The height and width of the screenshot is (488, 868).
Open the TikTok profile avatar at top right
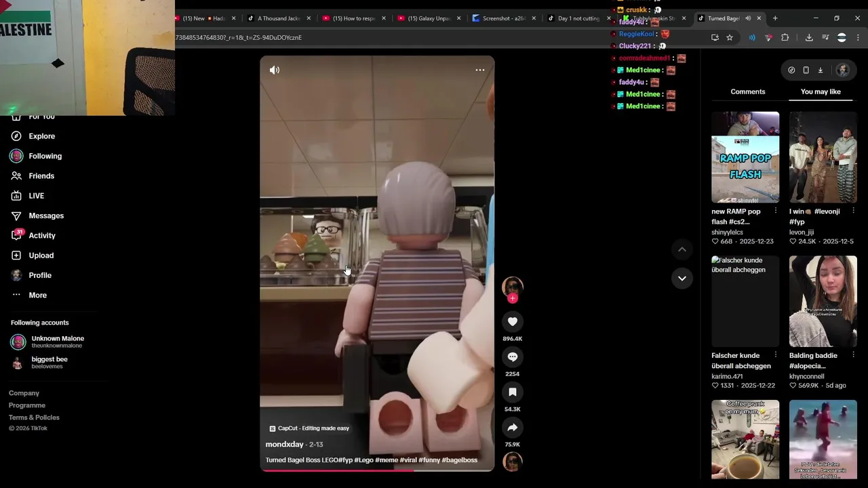tap(843, 70)
